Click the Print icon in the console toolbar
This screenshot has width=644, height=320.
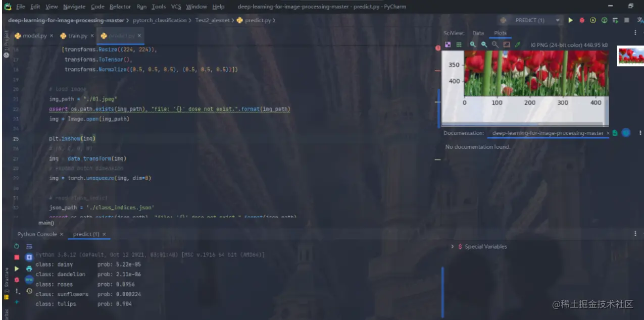29,269
